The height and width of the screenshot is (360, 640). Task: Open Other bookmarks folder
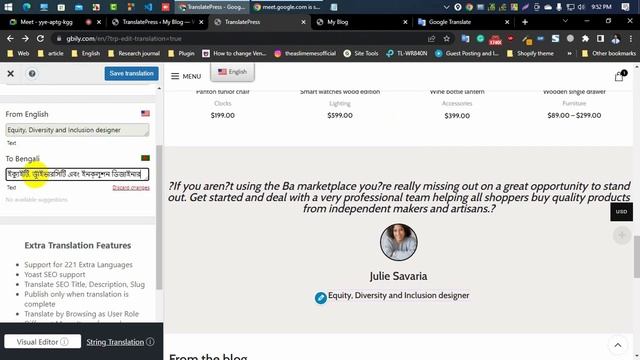click(609, 53)
